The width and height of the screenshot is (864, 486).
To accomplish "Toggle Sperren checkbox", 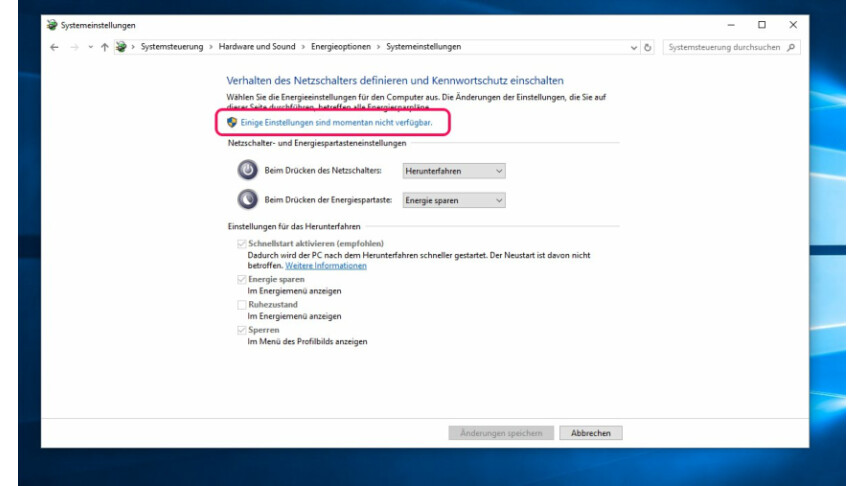I will tap(241, 330).
